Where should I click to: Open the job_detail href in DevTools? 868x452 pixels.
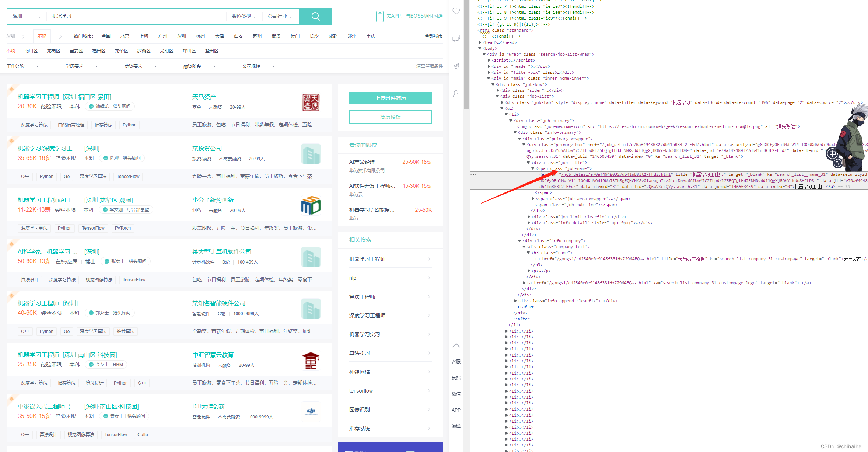pyautogui.click(x=616, y=174)
